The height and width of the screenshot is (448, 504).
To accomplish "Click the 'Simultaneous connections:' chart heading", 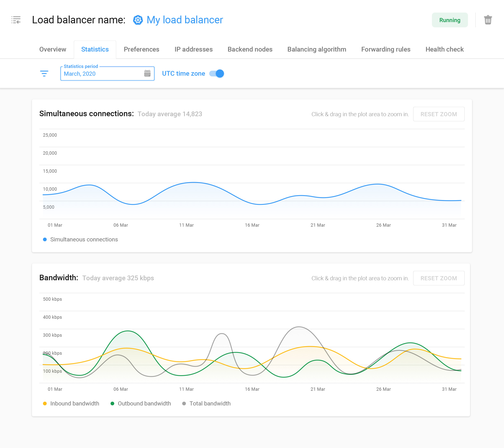I will [x=87, y=114].
